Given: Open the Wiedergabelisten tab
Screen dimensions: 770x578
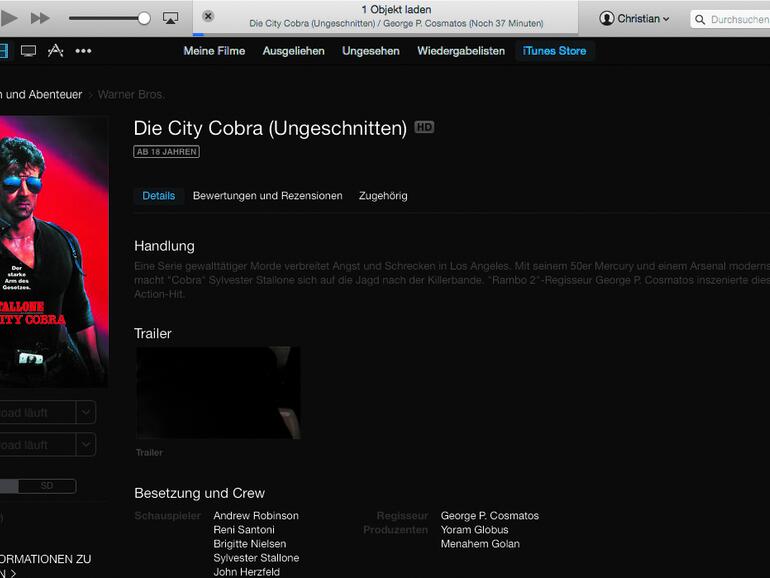Looking at the screenshot, I should [x=461, y=51].
